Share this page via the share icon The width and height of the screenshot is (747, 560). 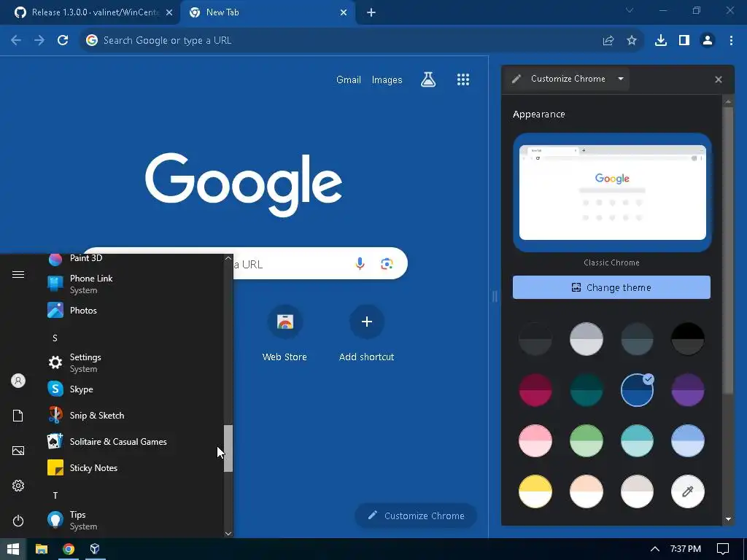point(608,41)
